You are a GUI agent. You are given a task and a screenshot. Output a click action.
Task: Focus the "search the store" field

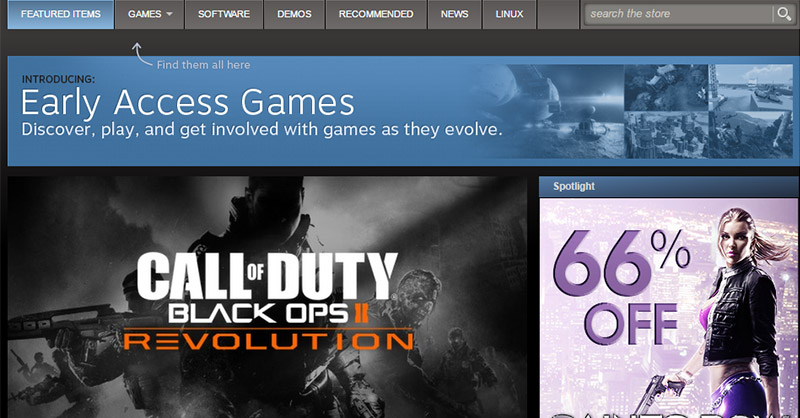[x=677, y=14]
